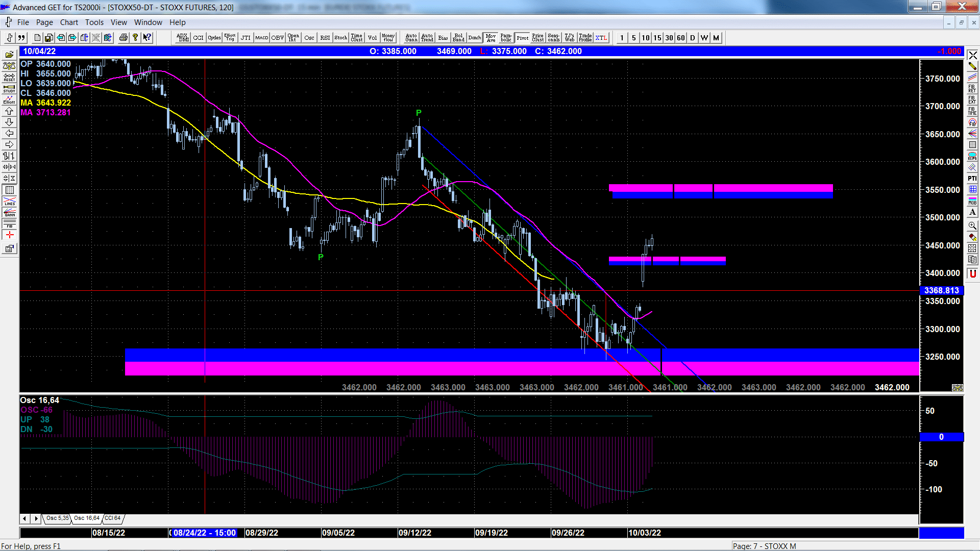Click the Auto Trend button
The width and height of the screenshot is (980, 551).
(x=427, y=38)
